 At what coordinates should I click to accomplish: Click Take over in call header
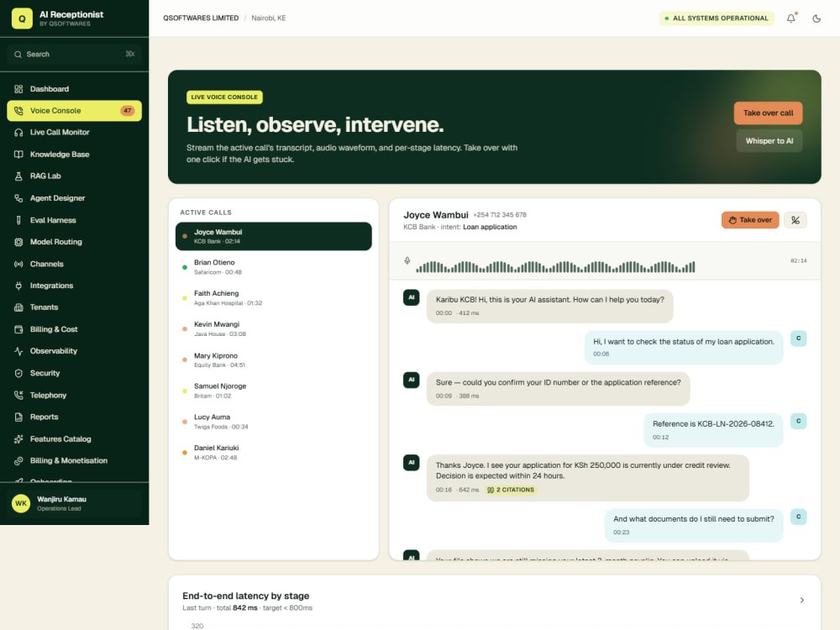coord(750,220)
